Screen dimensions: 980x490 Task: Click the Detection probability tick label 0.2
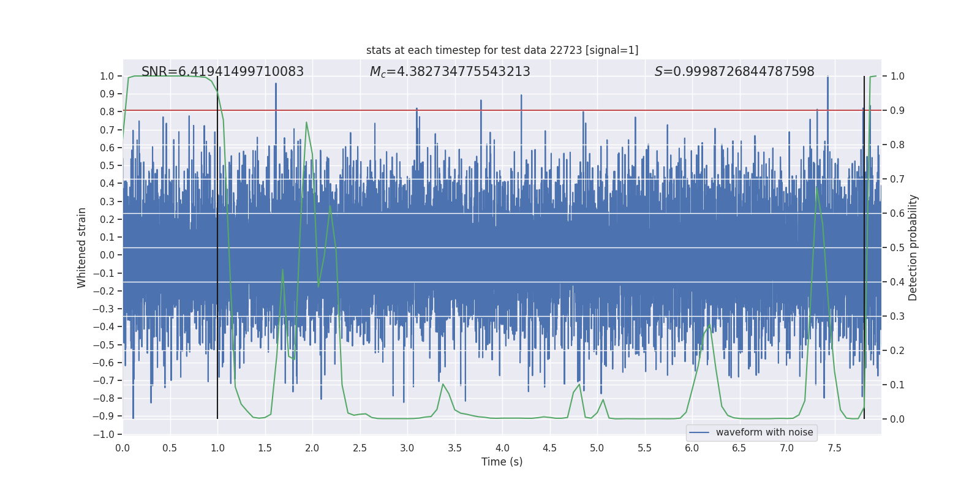pyautogui.click(x=897, y=350)
